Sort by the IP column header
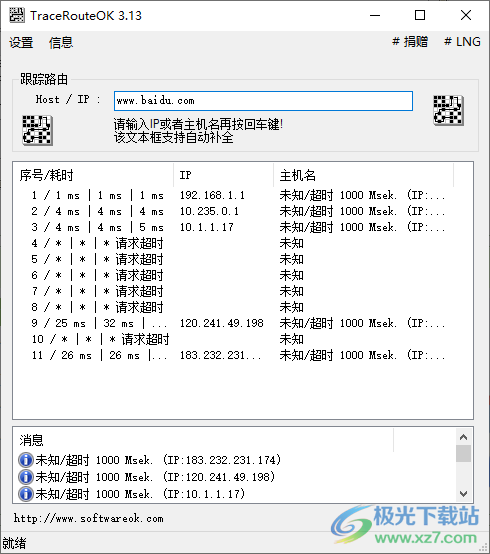The image size is (490, 554). coord(223,175)
